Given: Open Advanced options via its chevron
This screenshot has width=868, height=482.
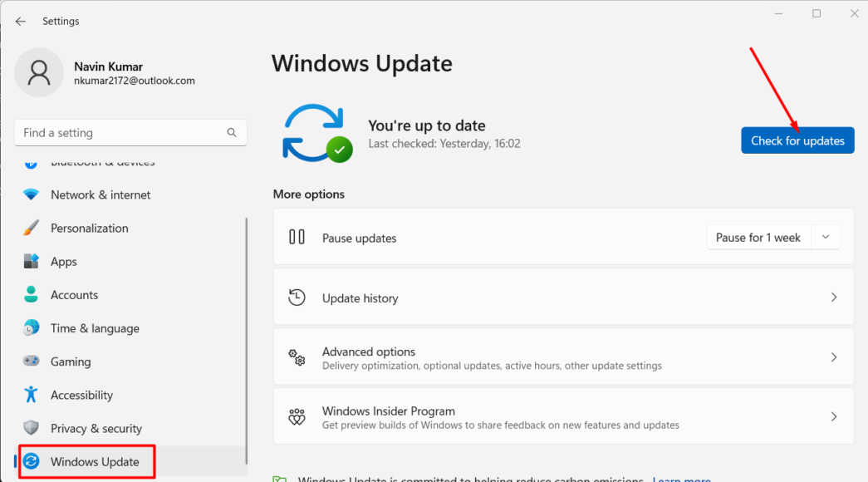Looking at the screenshot, I should (x=834, y=357).
